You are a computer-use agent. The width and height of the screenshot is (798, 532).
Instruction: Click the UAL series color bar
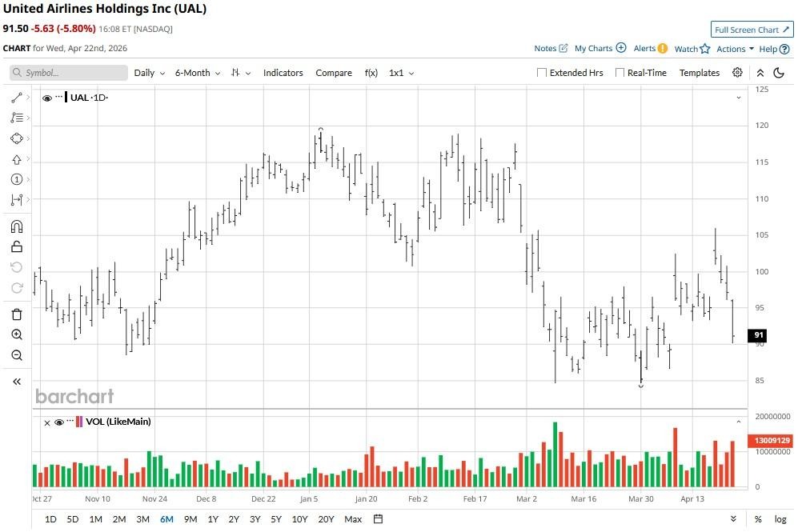coord(66,97)
